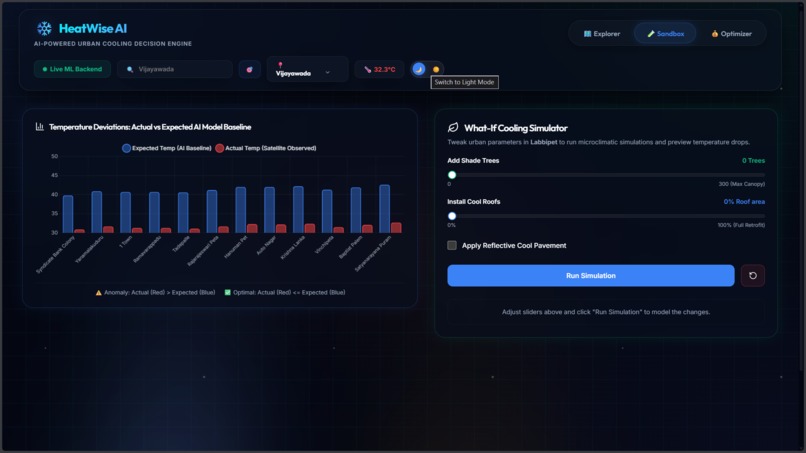Open the Vijayawada city dropdown
This screenshot has width=806, height=453.
(307, 69)
